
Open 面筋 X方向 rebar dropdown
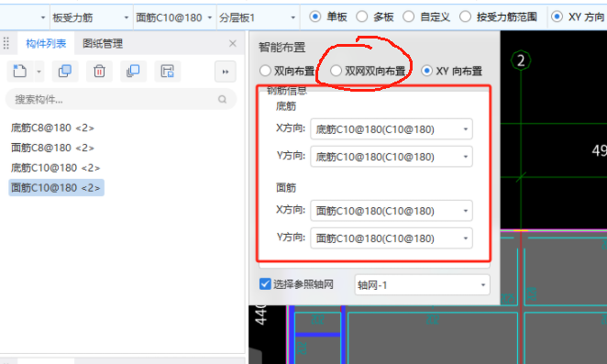pyautogui.click(x=392, y=211)
